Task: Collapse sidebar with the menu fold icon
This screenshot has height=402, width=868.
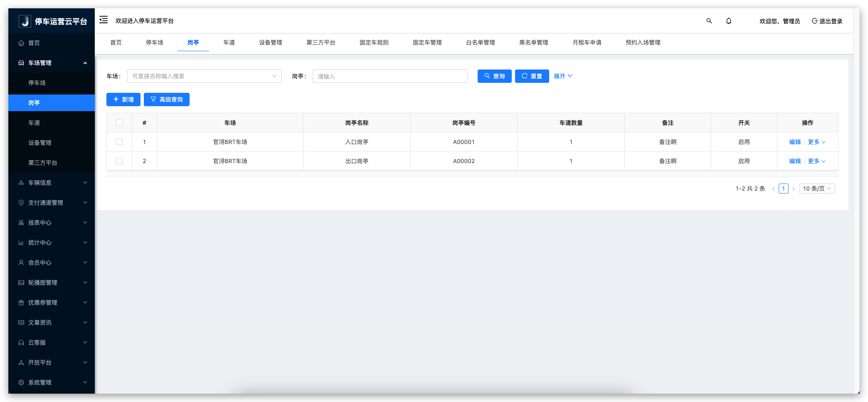Action: coord(104,20)
